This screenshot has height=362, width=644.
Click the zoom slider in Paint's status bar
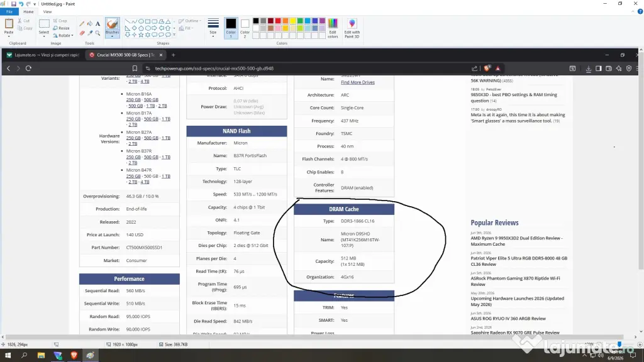click(x=618, y=344)
